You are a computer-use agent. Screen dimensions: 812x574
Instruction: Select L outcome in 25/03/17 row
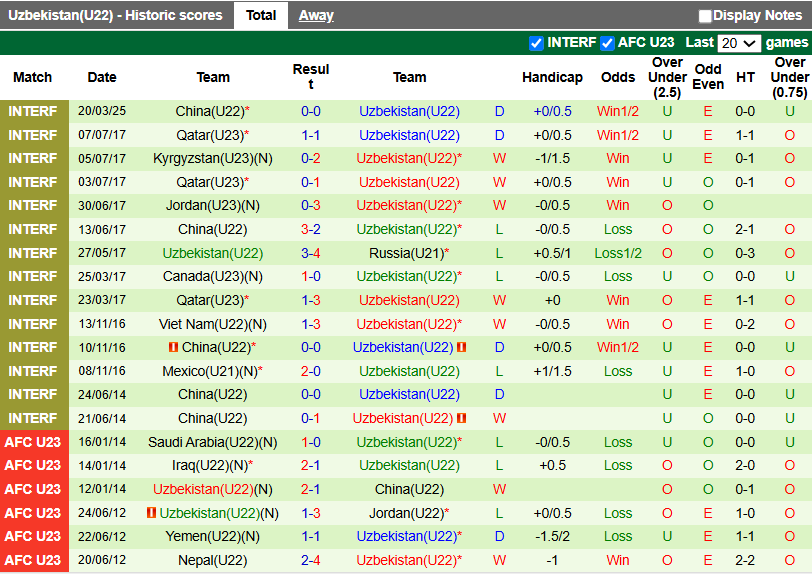click(499, 277)
